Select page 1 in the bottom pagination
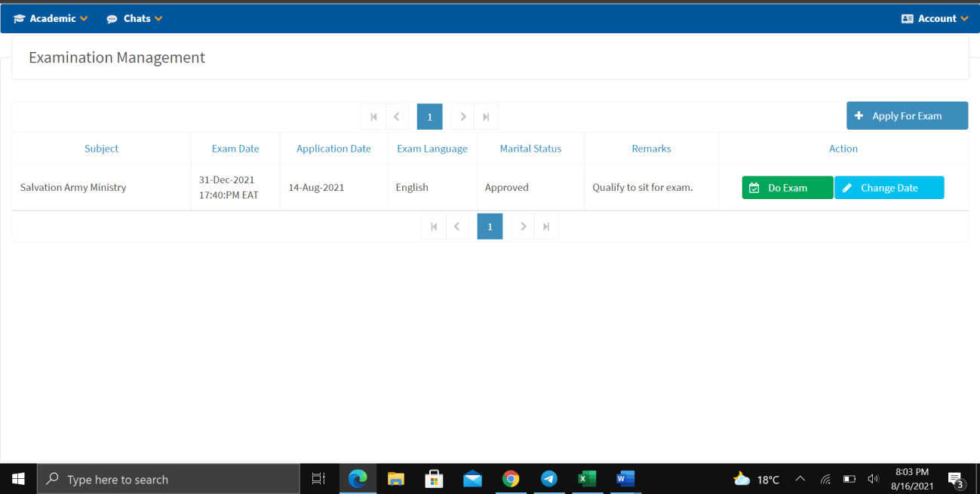The width and height of the screenshot is (980, 494). [x=490, y=226]
